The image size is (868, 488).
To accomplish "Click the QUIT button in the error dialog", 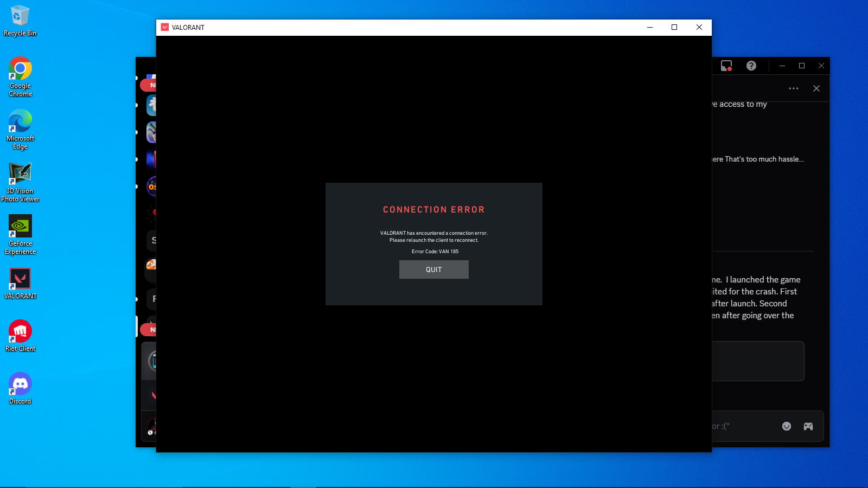I will coord(434,269).
